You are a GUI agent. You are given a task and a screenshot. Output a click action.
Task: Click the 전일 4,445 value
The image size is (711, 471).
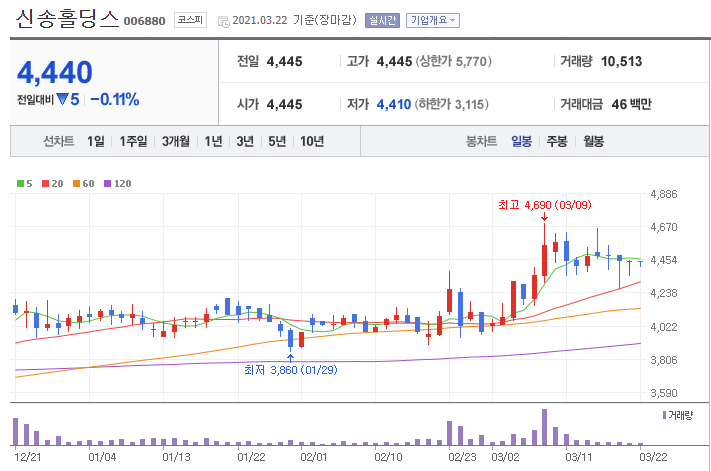(284, 62)
